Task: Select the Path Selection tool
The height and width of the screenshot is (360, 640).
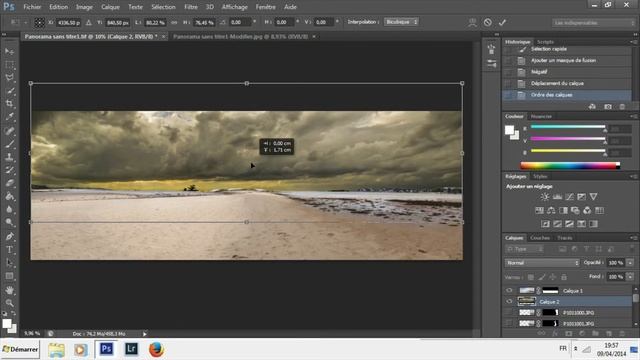Action: pos(9,262)
